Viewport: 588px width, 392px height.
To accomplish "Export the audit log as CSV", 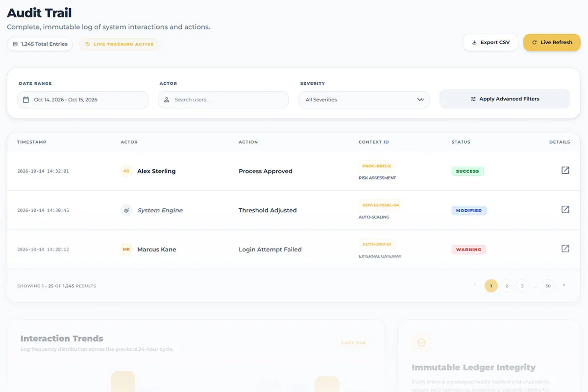I will 490,43.
